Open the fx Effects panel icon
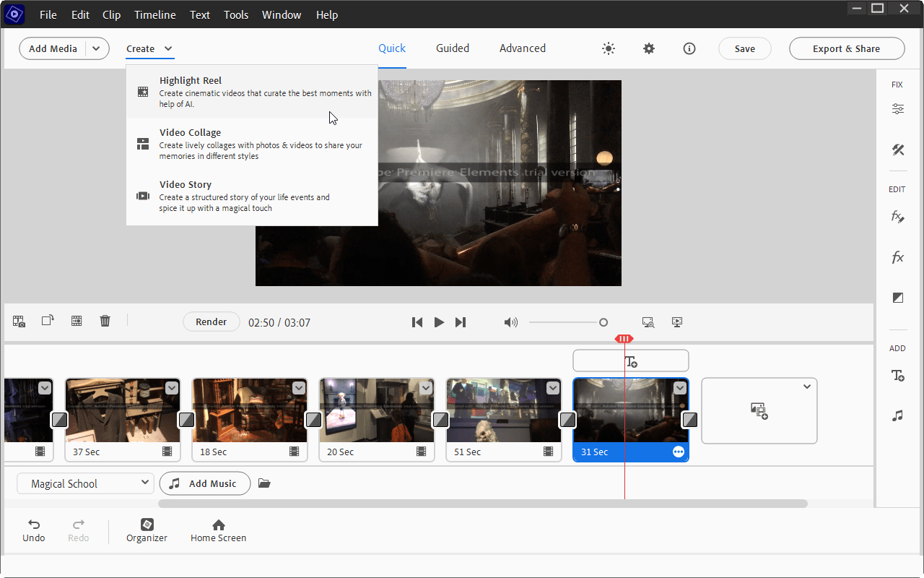 click(897, 256)
